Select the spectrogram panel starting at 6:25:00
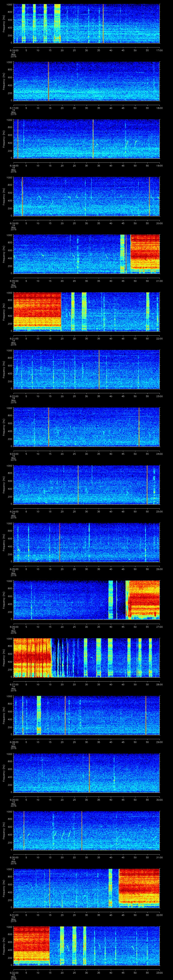This screenshot has height=980, width=173. click(87, 542)
